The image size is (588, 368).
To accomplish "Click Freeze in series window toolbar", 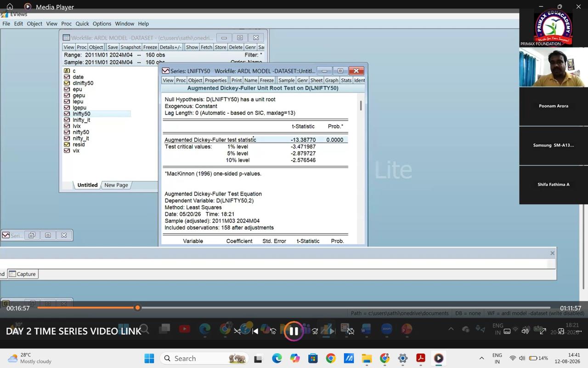I will (x=266, y=80).
